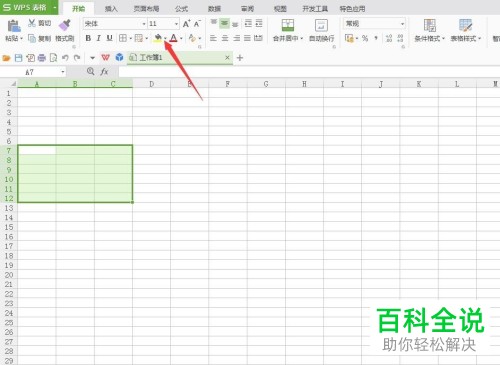Expand the A7 name box dropdown
This screenshot has width=500, height=365.
pyautogui.click(x=63, y=72)
